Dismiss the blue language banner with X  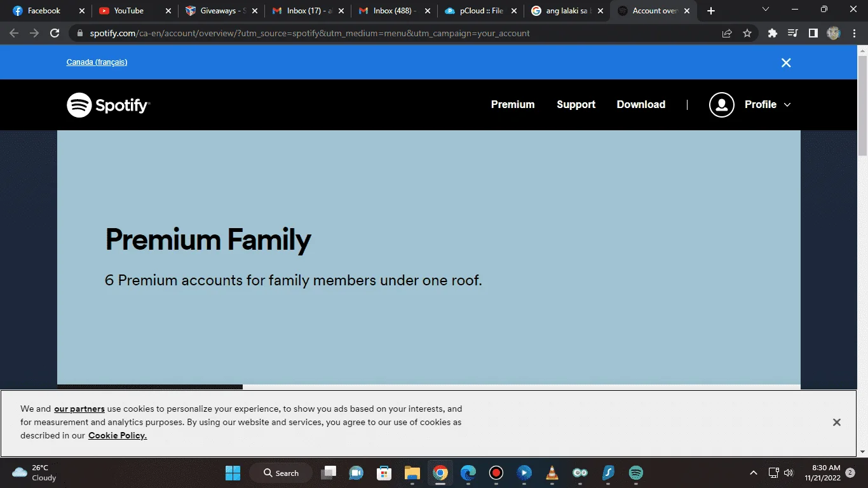pos(786,62)
